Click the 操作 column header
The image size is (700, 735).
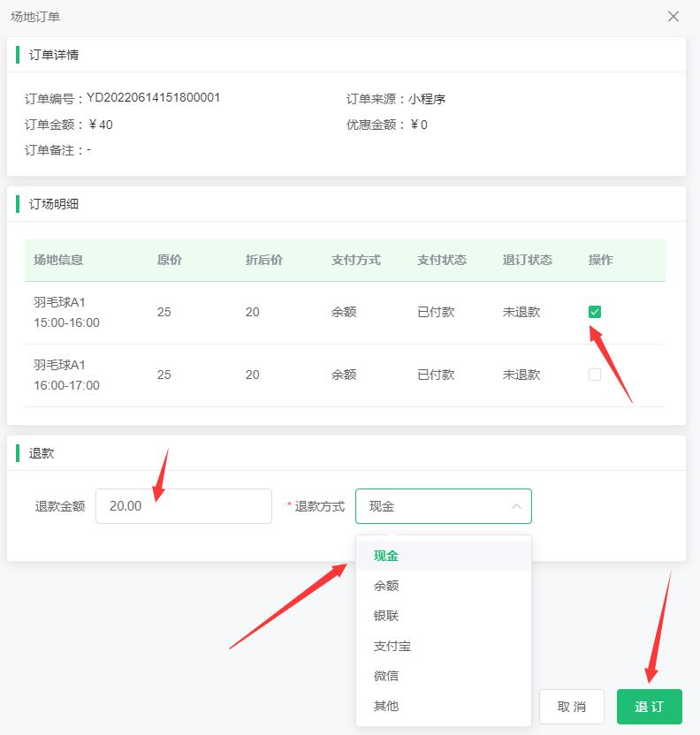tap(600, 260)
